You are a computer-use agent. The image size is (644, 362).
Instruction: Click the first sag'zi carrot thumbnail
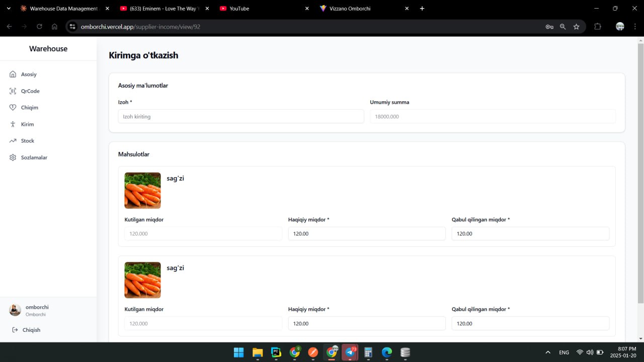(142, 190)
